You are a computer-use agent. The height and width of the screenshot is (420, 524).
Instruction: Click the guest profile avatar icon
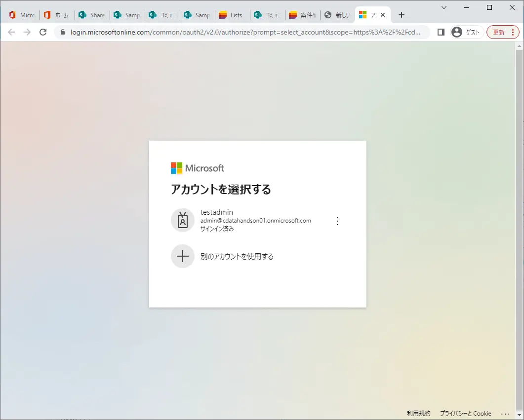pos(456,32)
